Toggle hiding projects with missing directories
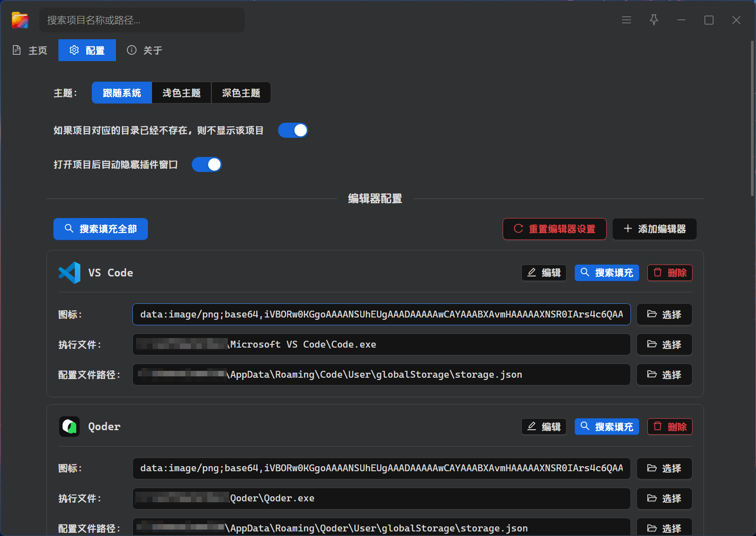Image resolution: width=756 pixels, height=536 pixels. (293, 130)
